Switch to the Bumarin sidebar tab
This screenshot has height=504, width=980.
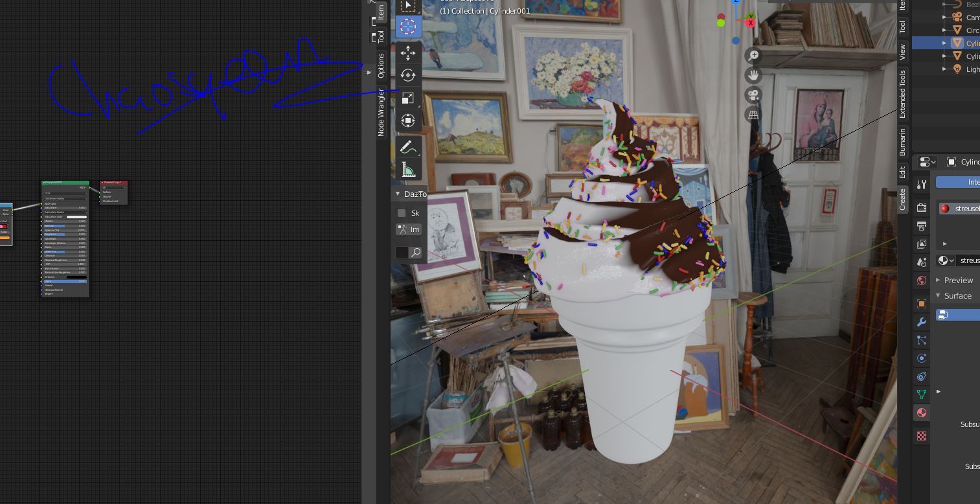902,142
